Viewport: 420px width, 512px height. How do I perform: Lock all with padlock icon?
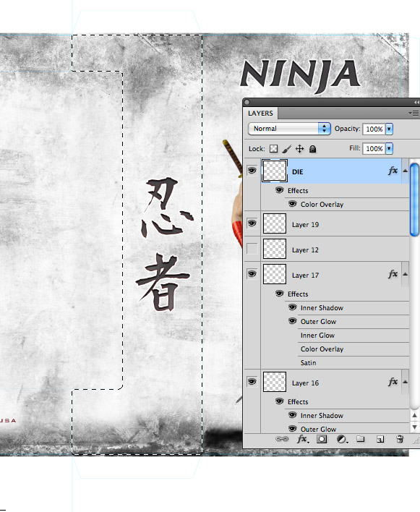click(x=312, y=149)
